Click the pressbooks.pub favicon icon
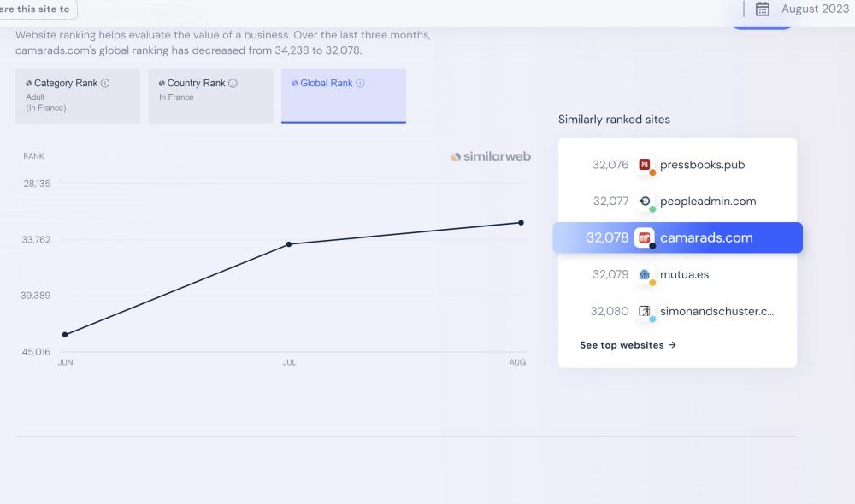 (x=645, y=165)
